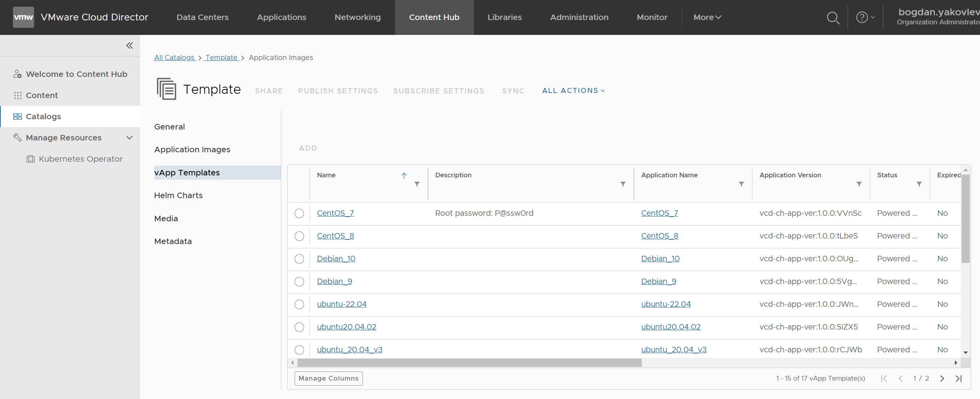Click the table scroll-right arrow
The width and height of the screenshot is (980, 399).
(x=956, y=363)
